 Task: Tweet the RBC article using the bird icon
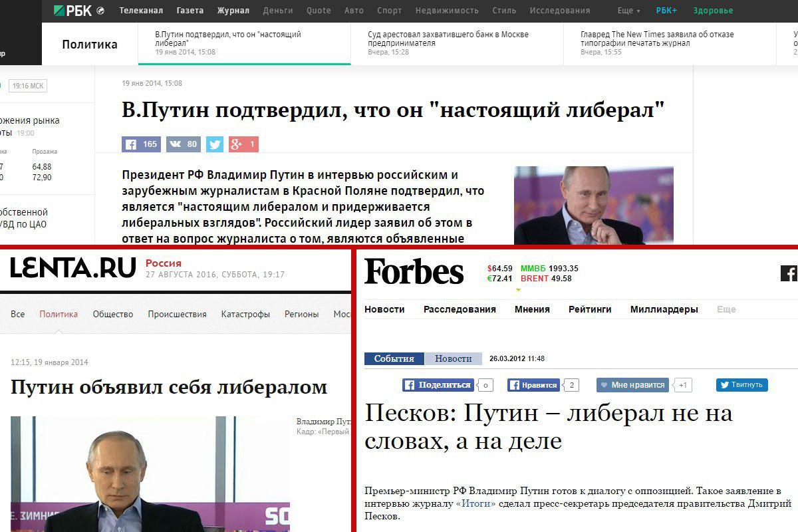tap(215, 144)
